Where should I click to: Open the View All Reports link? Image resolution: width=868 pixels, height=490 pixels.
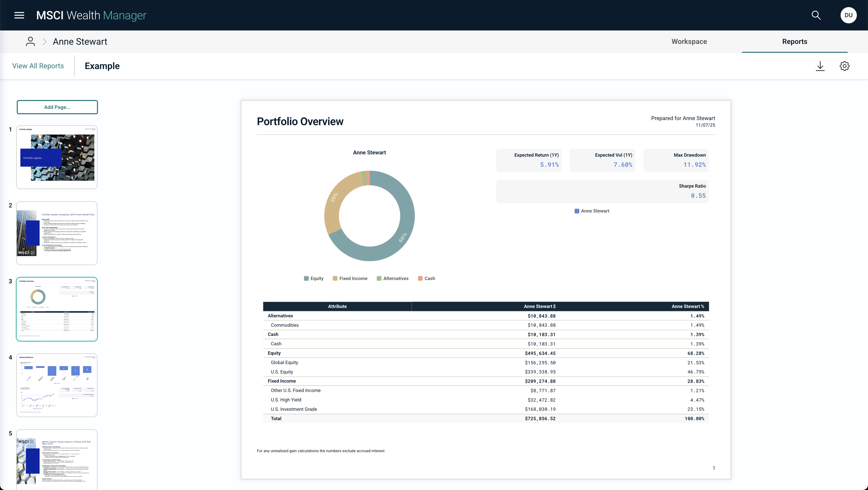38,66
